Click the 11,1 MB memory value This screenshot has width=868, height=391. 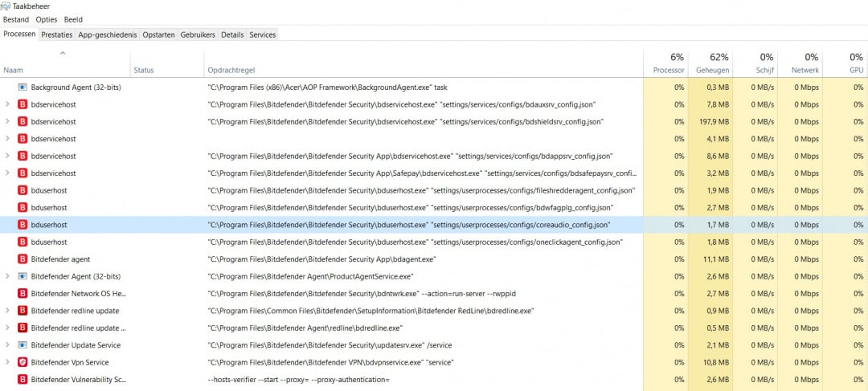click(x=716, y=259)
